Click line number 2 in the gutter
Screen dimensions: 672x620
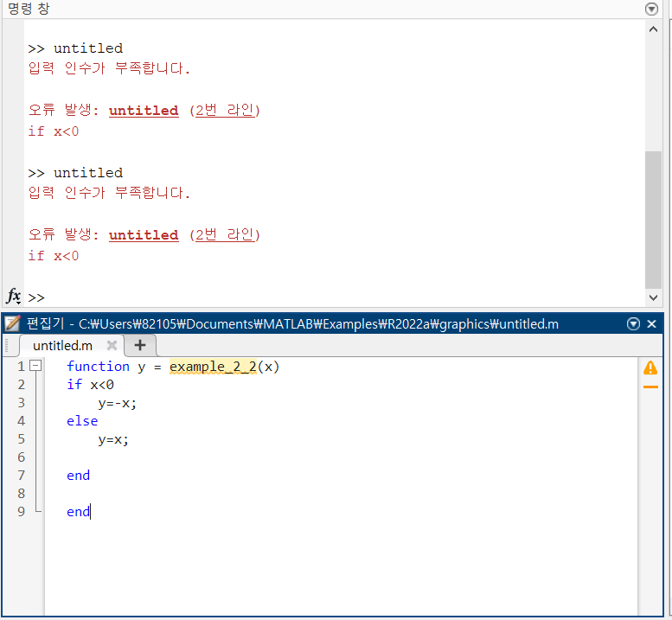coord(22,385)
